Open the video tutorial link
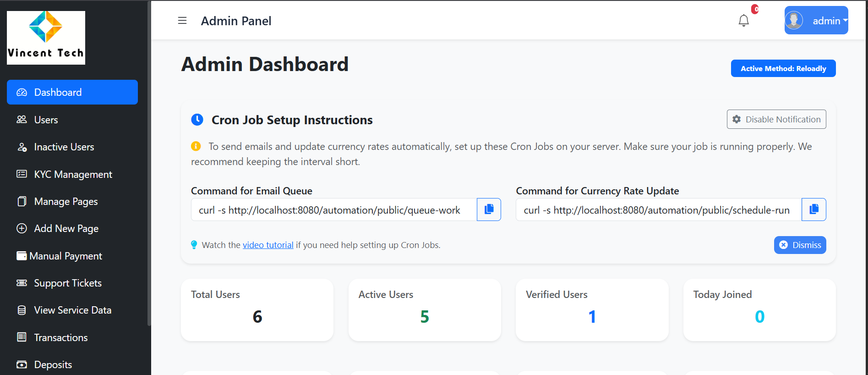 point(268,245)
